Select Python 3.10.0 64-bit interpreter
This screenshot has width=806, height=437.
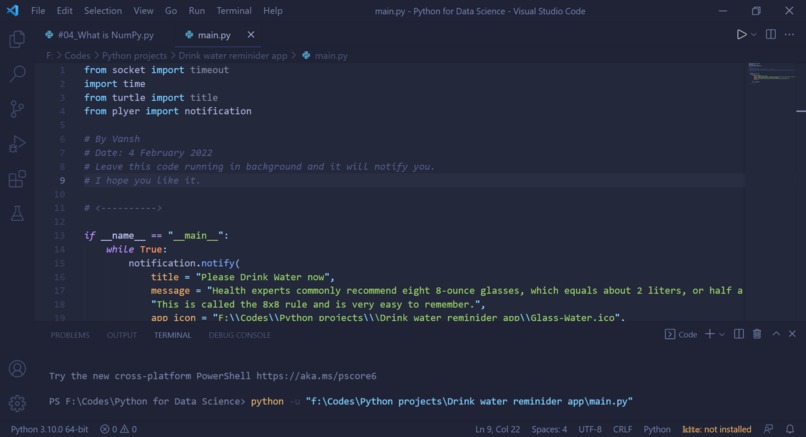49,429
